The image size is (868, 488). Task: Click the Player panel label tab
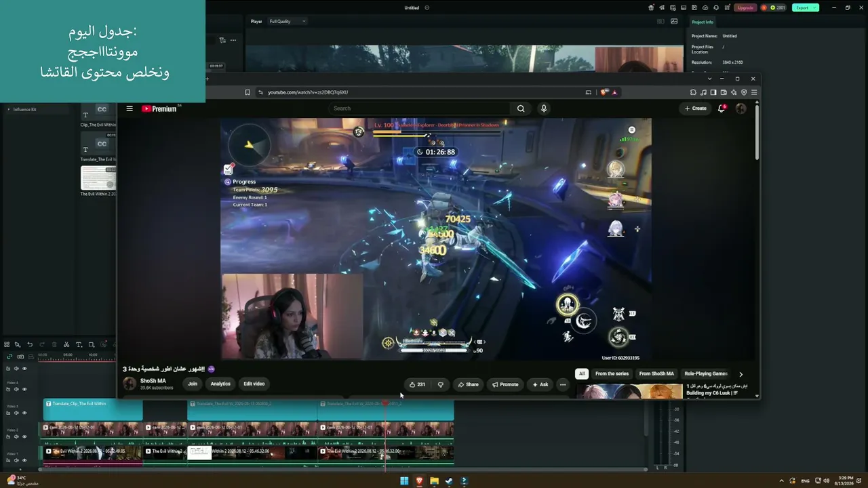click(256, 21)
